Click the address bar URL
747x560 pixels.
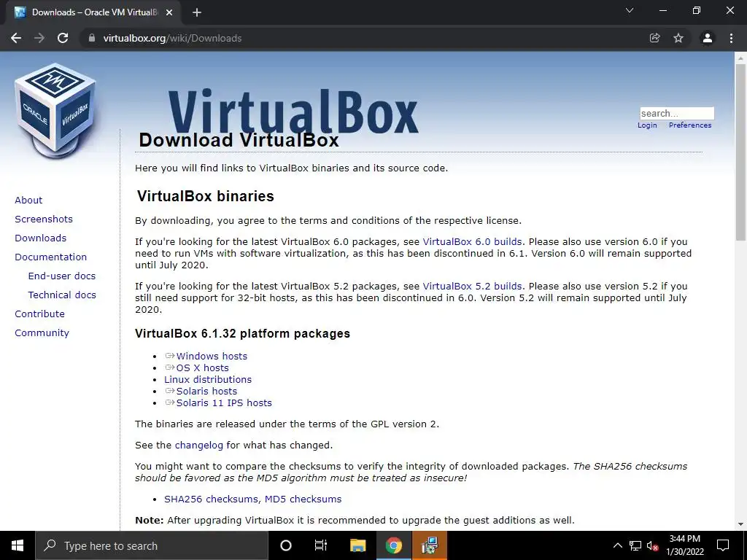coord(172,38)
